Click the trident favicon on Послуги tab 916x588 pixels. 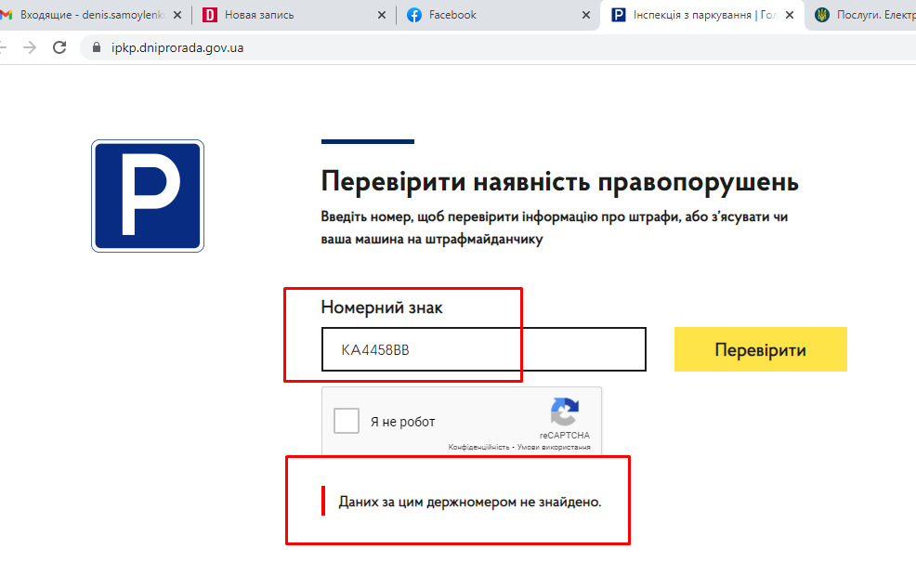[822, 15]
